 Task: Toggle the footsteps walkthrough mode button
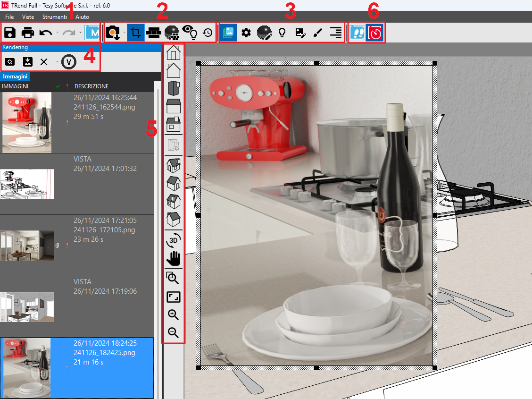[357, 33]
